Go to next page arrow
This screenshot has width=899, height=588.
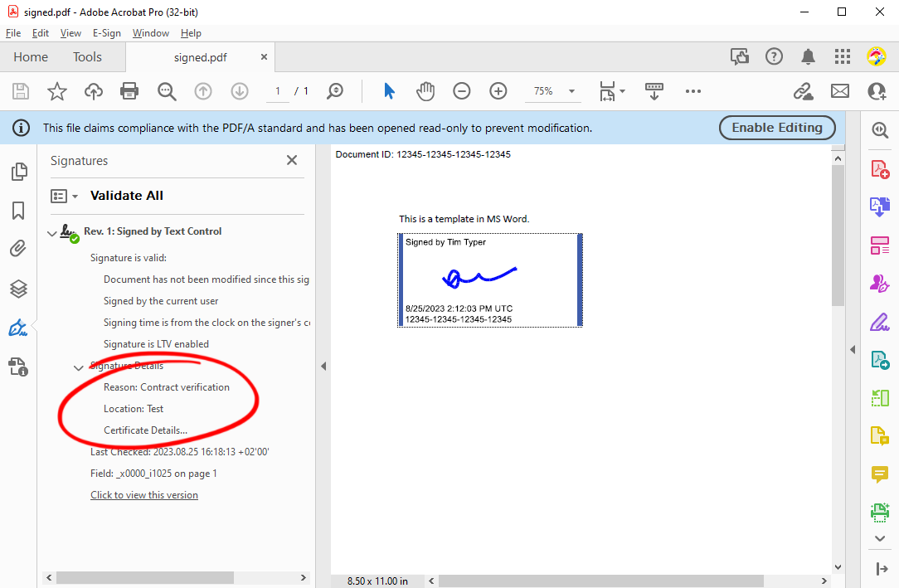(x=240, y=91)
